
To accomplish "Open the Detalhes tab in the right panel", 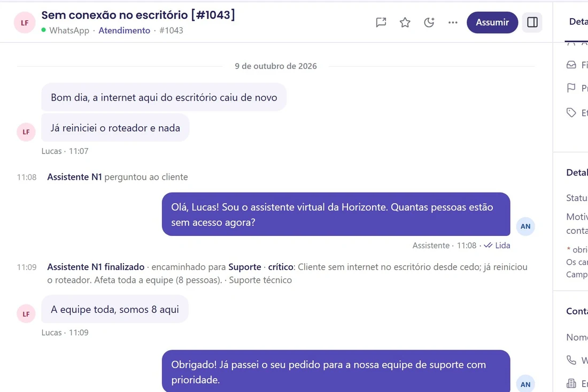I will click(578, 22).
